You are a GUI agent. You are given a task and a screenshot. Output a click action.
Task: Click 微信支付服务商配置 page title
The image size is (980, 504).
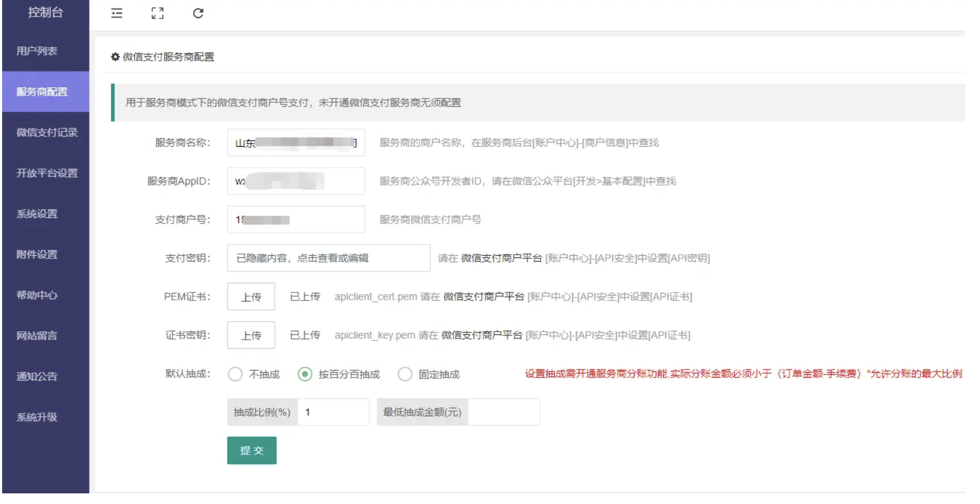(x=168, y=57)
